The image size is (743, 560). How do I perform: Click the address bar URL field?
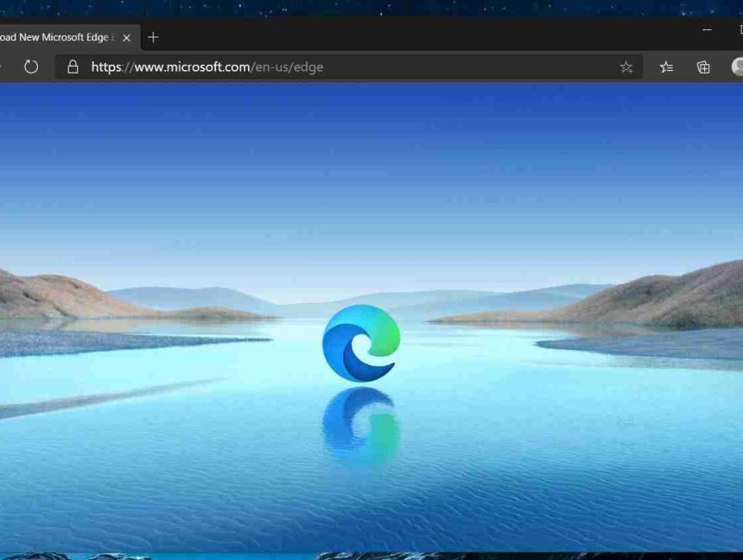point(348,67)
